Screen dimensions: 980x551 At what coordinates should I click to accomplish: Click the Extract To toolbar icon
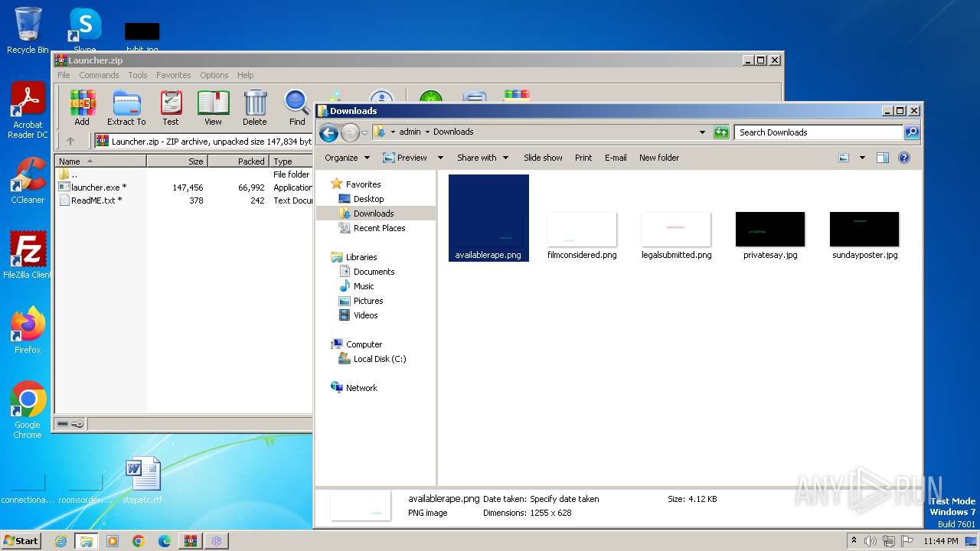(x=126, y=107)
